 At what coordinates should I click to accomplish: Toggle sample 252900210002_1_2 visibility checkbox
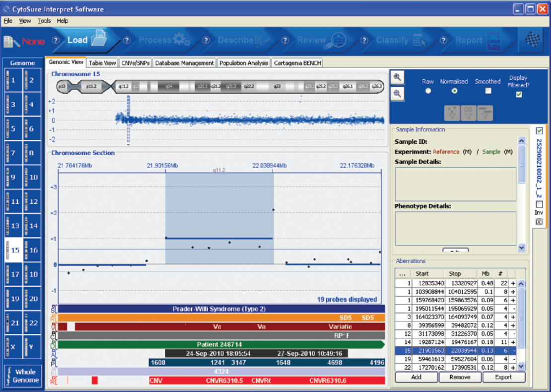click(540, 131)
